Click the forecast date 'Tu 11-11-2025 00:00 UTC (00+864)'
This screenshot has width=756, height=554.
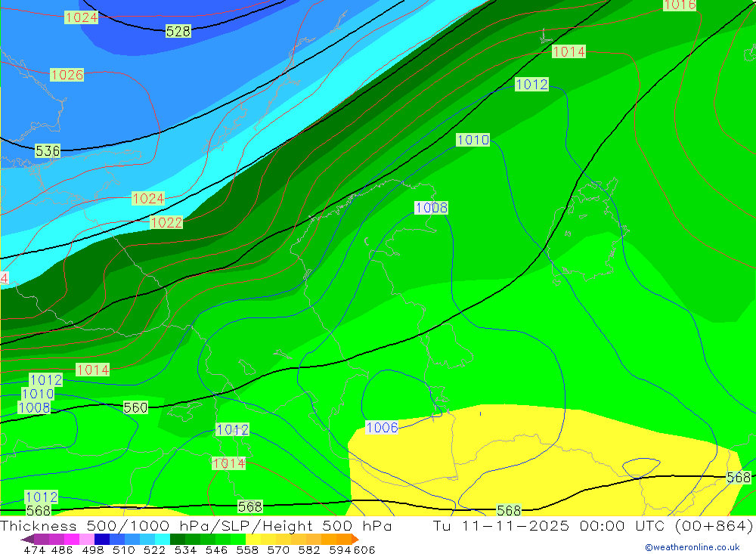coord(593,525)
